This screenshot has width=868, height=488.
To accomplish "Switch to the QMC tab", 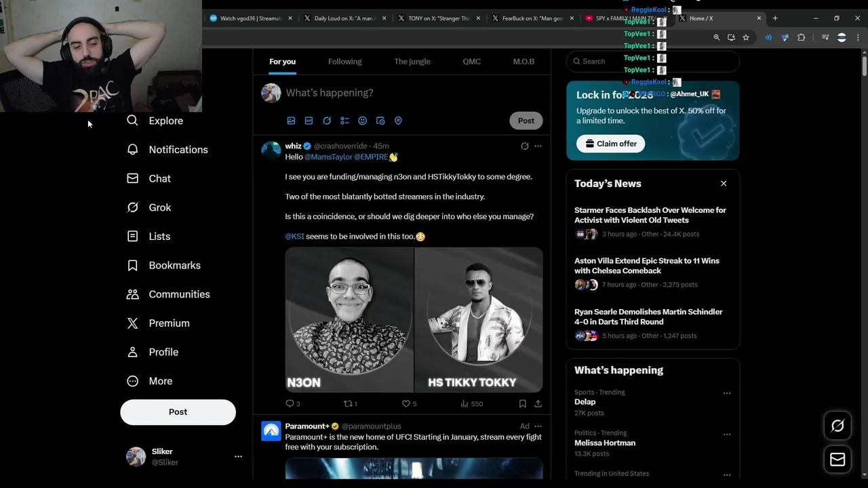I will tap(472, 62).
